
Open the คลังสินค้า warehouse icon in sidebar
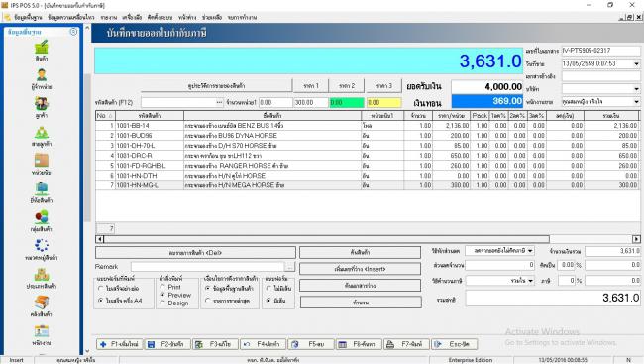click(41, 303)
